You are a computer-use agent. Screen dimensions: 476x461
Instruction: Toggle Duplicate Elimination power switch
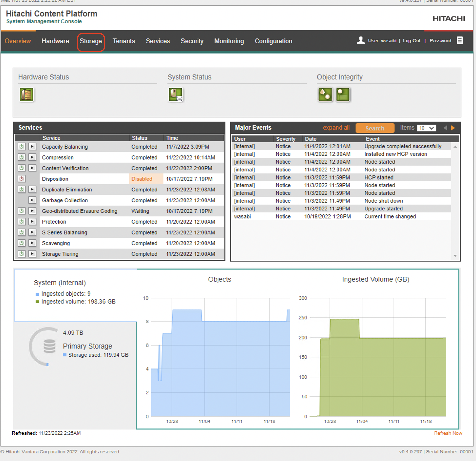pyautogui.click(x=21, y=190)
